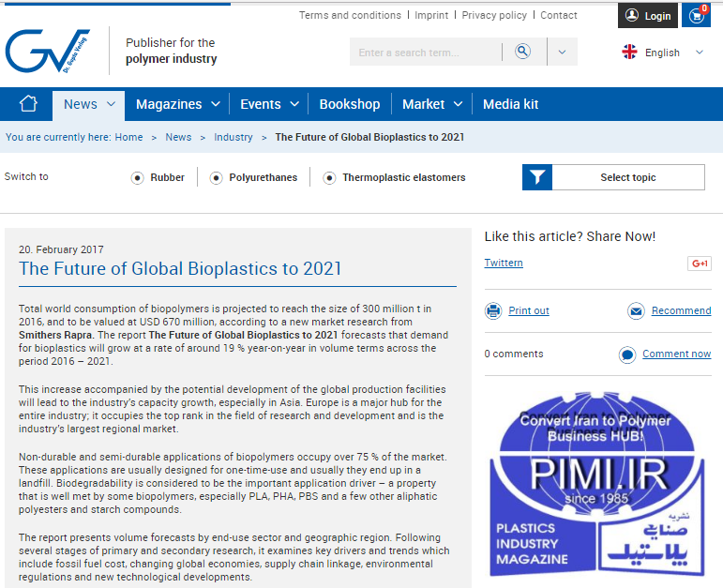Select the Polyurethanes radio option
This screenshot has height=588, width=723.
[216, 177]
